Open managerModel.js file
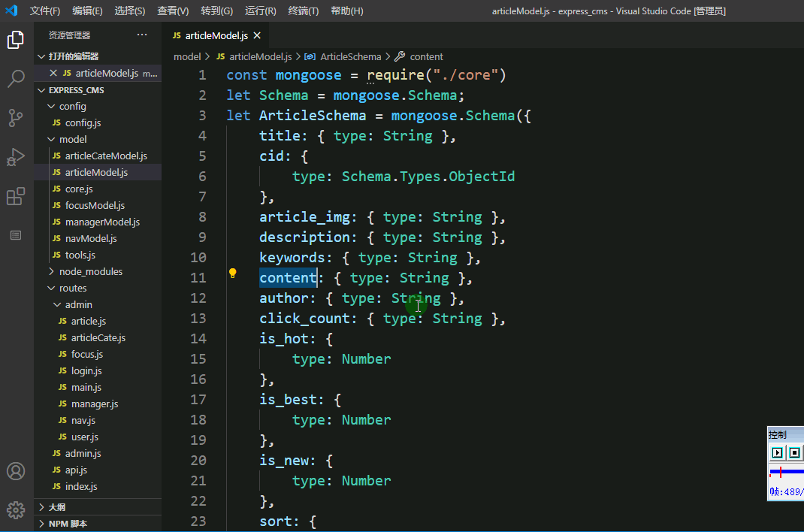 (x=98, y=222)
